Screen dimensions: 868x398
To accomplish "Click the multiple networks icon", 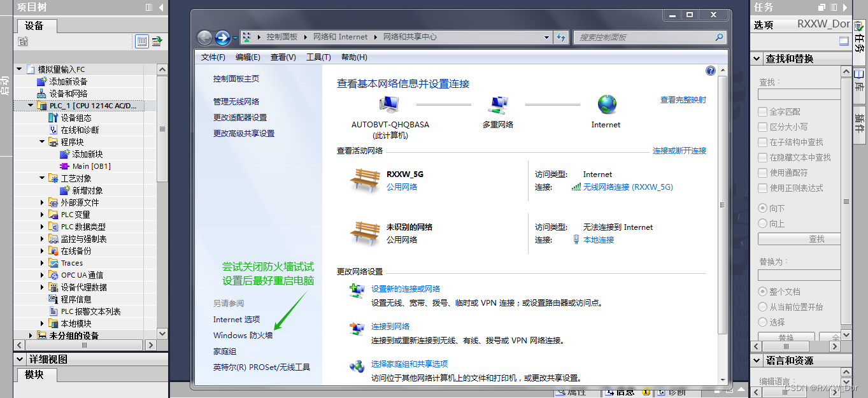I will (499, 104).
